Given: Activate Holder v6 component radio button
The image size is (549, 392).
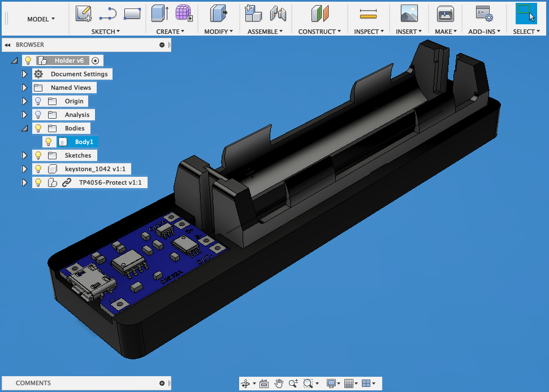Looking at the screenshot, I should pos(95,60).
